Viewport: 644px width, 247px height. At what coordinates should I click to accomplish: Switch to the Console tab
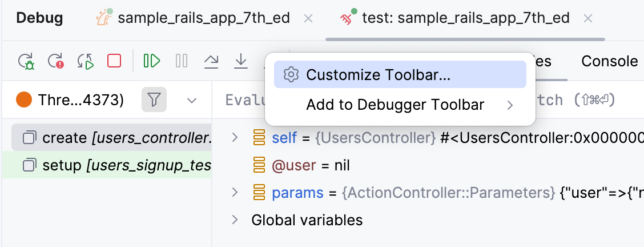(x=609, y=61)
